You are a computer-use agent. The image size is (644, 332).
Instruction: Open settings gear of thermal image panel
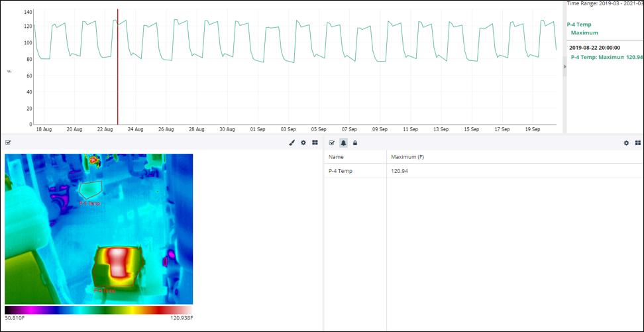coord(303,142)
